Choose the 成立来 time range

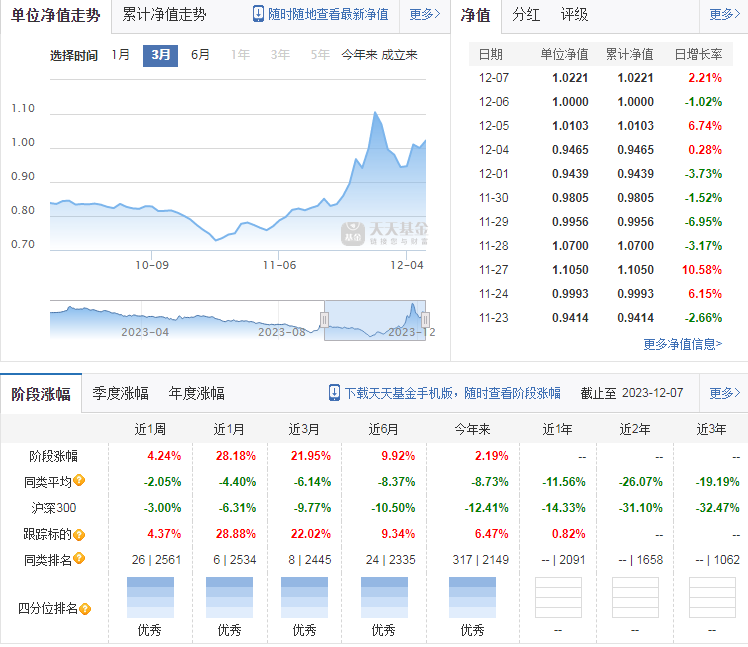click(x=399, y=55)
